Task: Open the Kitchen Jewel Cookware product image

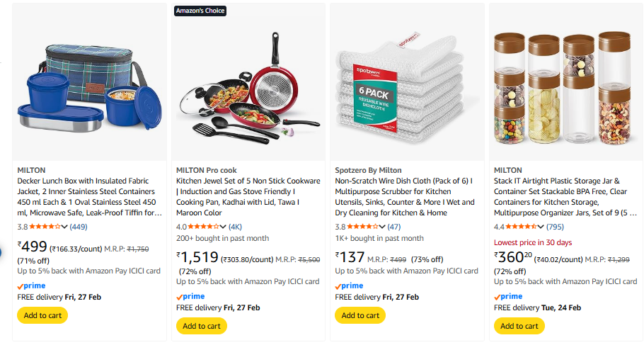Action: 248,83
